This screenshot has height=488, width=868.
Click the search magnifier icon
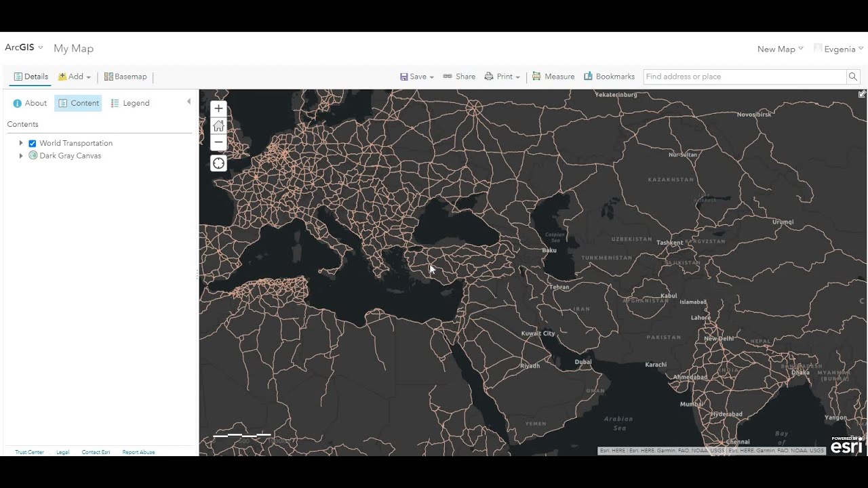(x=853, y=77)
